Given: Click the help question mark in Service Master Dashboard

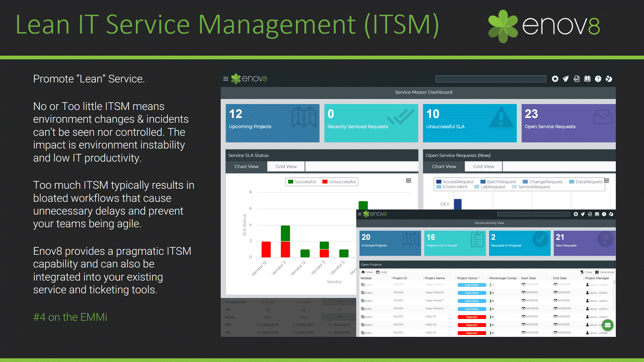Looking at the screenshot, I should 598,79.
